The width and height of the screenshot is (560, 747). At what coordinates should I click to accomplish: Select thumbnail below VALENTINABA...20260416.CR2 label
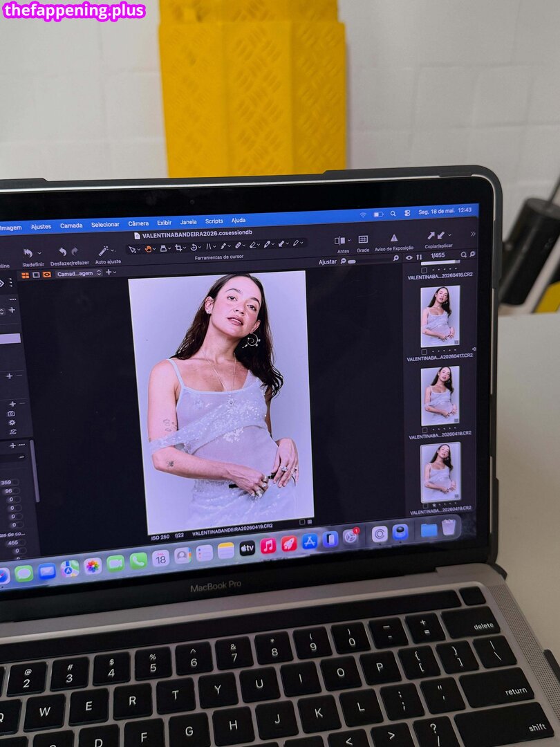coord(440,316)
